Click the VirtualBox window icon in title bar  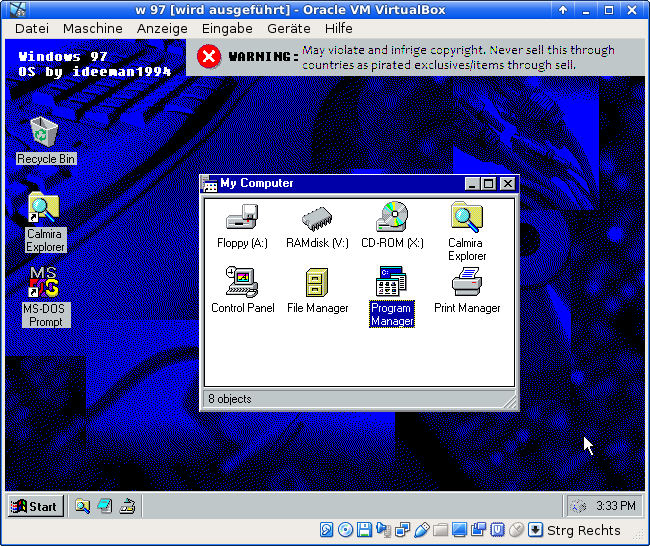[17, 10]
